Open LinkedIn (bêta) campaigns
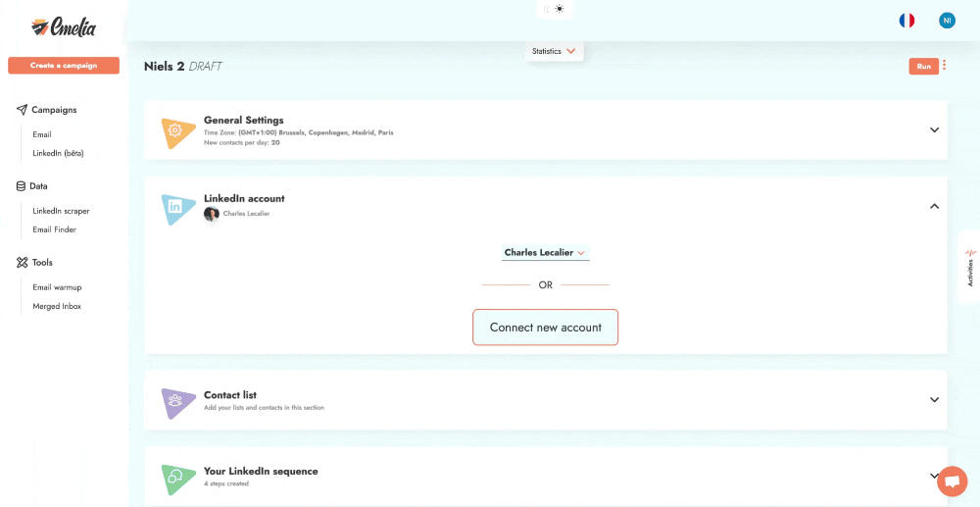The width and height of the screenshot is (980, 507). [x=58, y=153]
